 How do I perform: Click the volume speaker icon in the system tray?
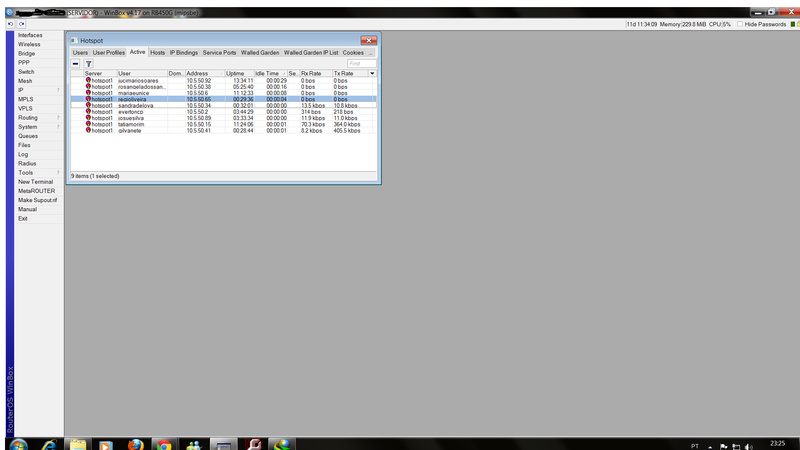pos(748,446)
